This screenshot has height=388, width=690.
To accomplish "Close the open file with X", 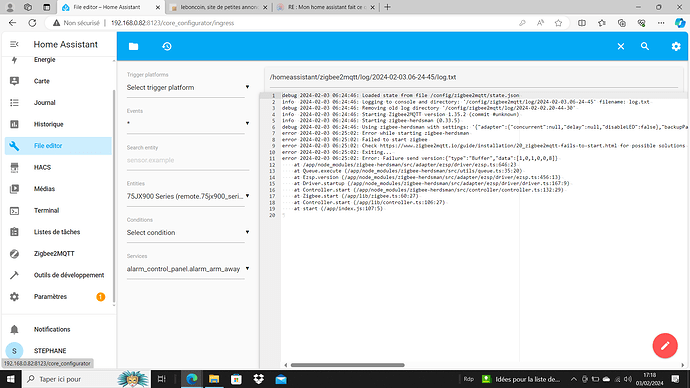I will [x=620, y=46].
